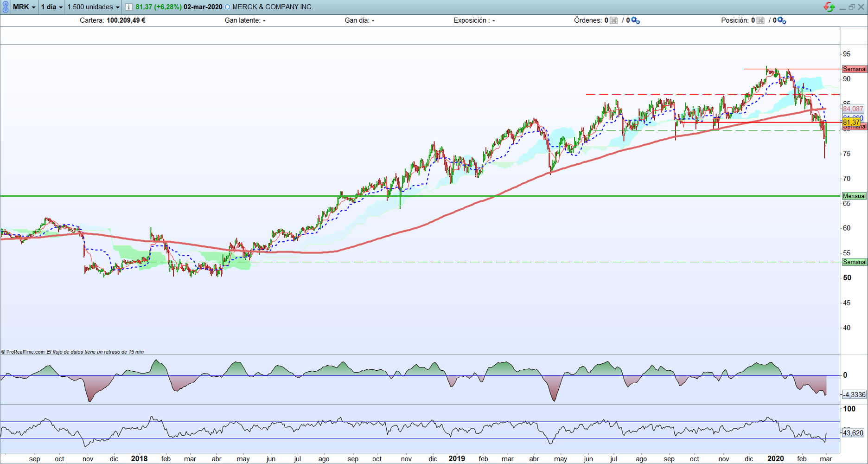Select the green Semanal level label near 53

coord(854,262)
